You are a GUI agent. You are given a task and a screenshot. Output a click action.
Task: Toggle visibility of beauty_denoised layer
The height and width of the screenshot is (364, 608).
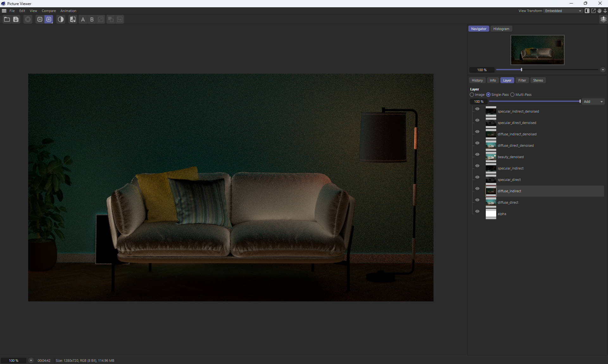[x=477, y=154]
